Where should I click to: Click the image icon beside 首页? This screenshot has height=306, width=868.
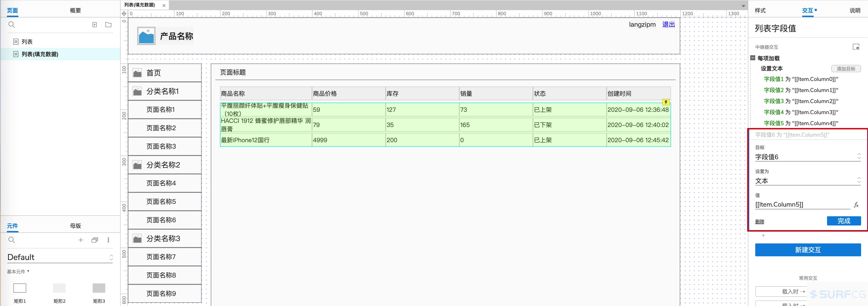pos(137,73)
